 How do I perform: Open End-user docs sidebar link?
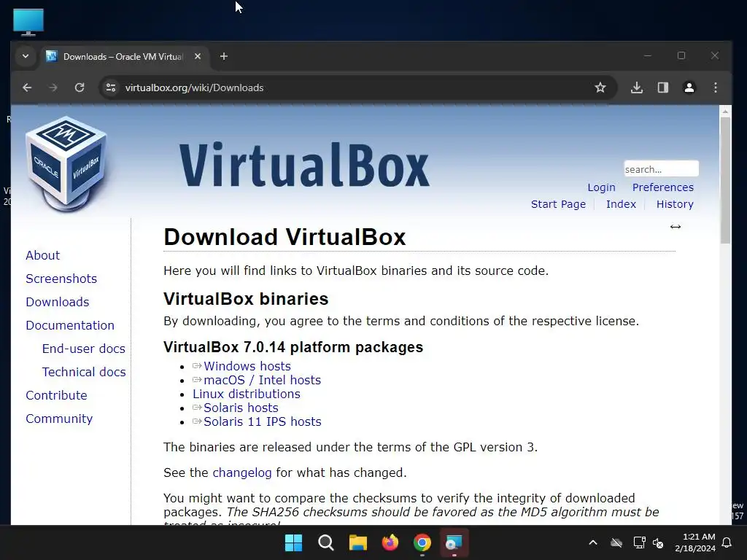click(84, 349)
